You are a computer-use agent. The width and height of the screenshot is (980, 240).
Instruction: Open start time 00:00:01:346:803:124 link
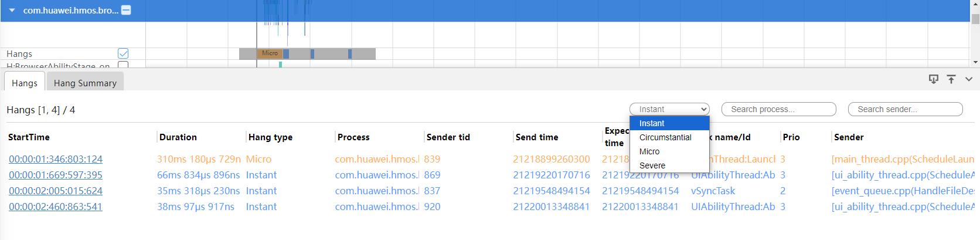pos(56,159)
